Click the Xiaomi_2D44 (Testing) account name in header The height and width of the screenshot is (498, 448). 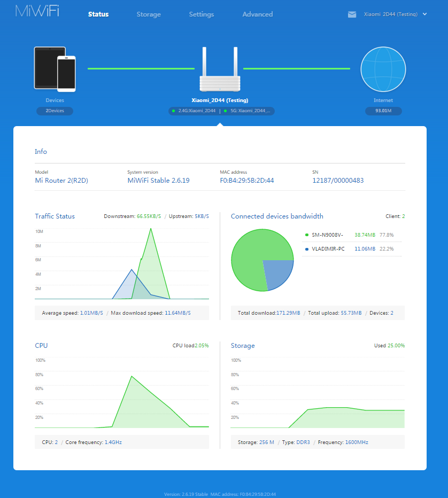[390, 14]
